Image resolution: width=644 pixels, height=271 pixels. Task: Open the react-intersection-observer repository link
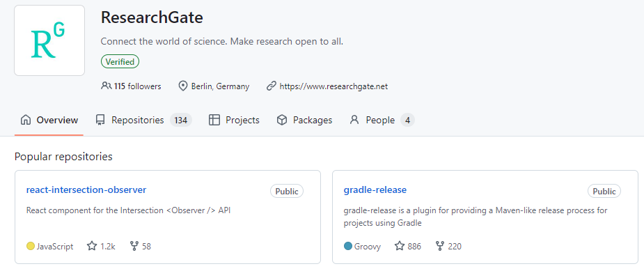coord(86,190)
